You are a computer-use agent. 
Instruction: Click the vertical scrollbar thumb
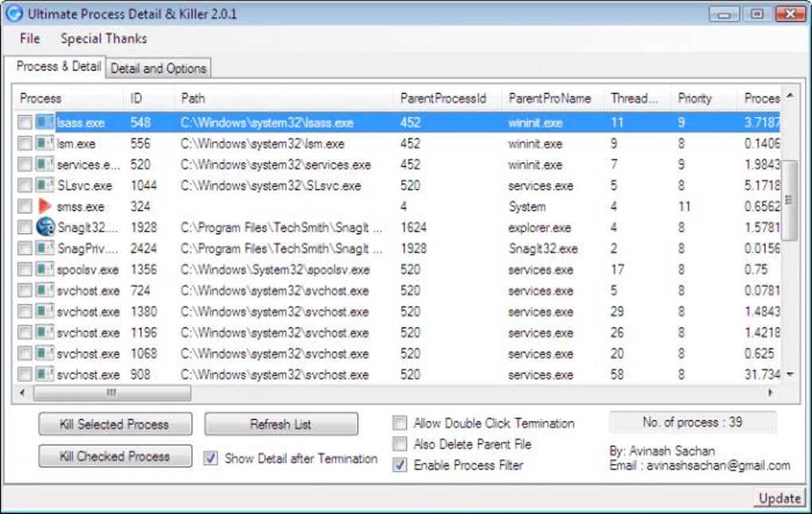pos(789,201)
